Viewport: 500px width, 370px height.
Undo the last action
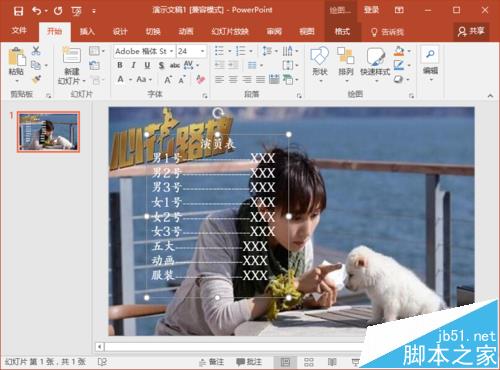36,11
